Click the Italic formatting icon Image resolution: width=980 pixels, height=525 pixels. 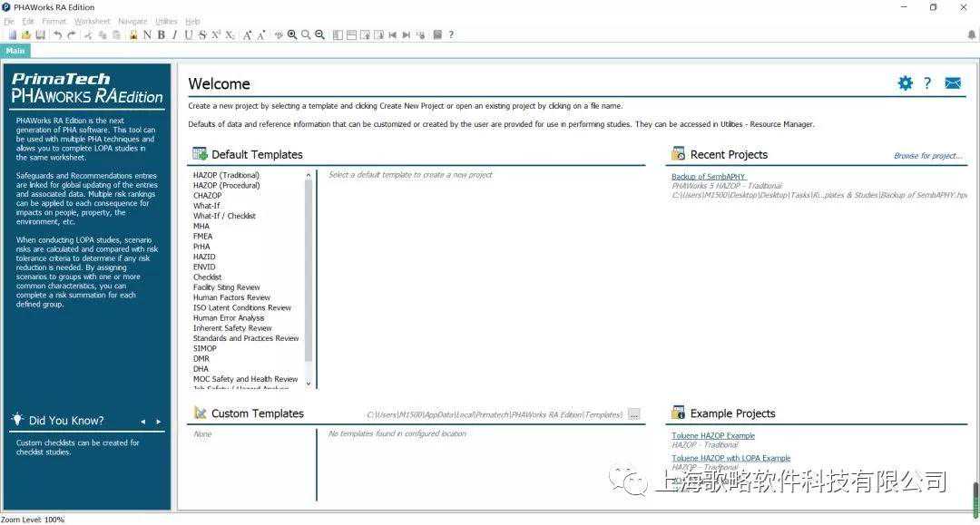(x=174, y=35)
